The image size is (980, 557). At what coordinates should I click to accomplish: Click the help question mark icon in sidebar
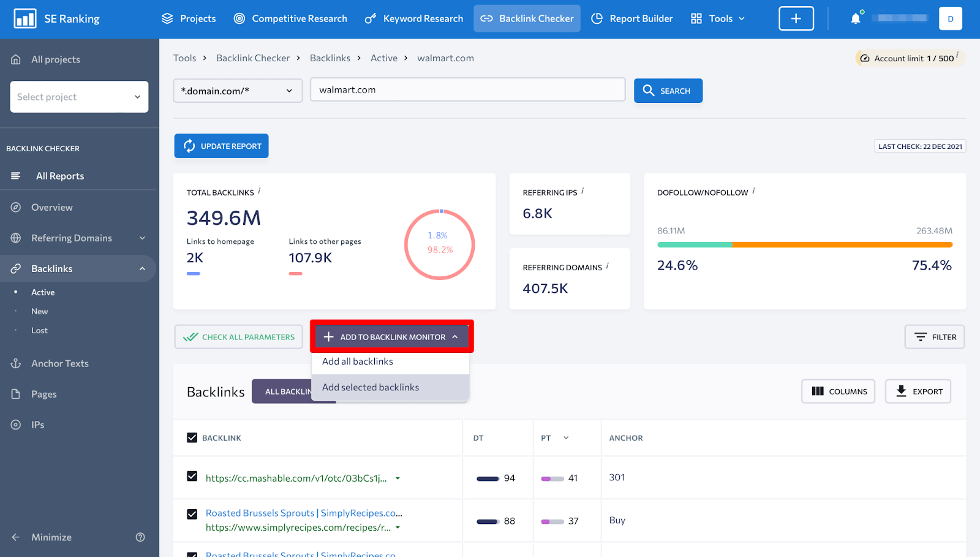pyautogui.click(x=140, y=537)
